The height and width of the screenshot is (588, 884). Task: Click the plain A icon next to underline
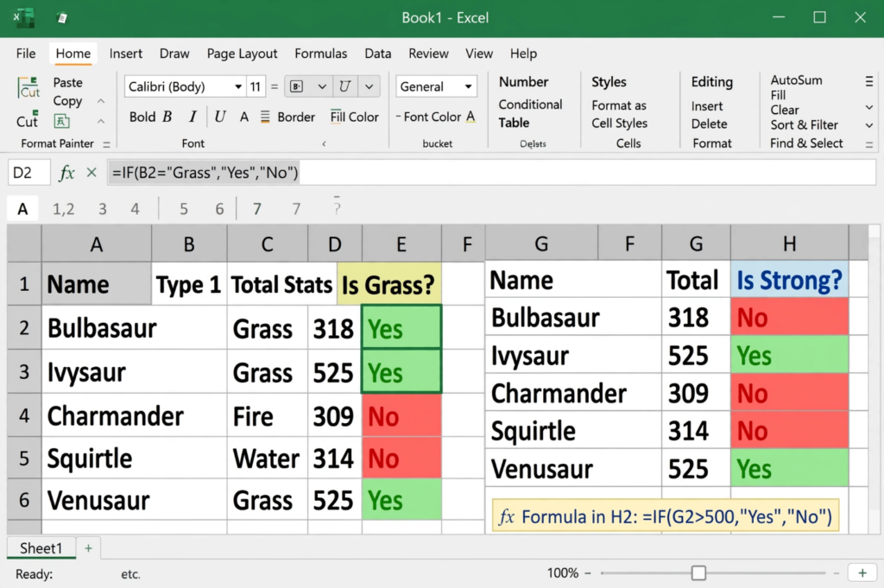[x=244, y=117]
